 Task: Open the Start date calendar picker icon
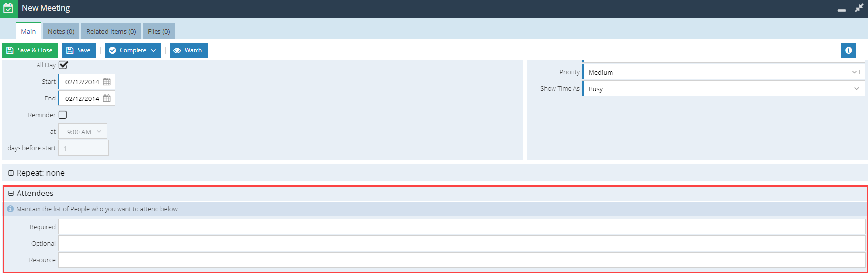[107, 82]
